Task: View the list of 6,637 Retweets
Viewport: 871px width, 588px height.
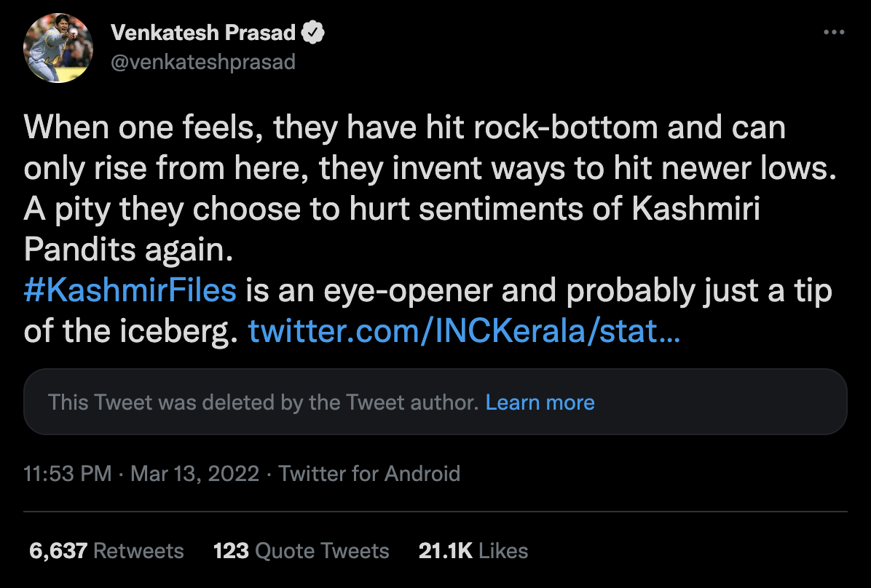Action: coord(106,551)
